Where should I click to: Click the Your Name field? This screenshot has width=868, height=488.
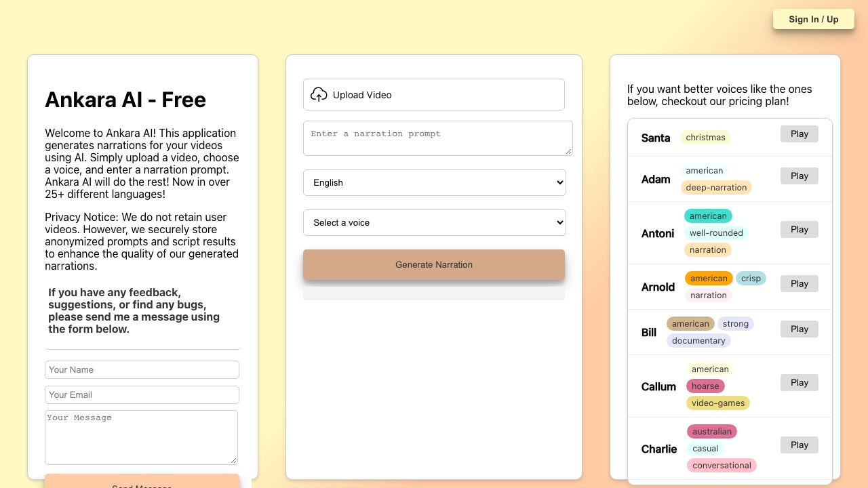click(142, 369)
